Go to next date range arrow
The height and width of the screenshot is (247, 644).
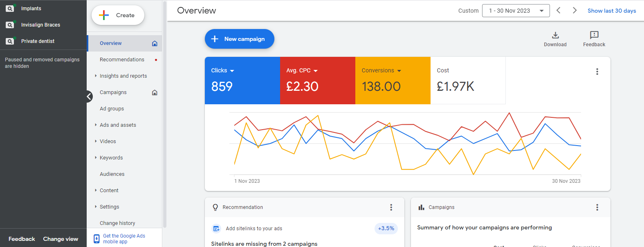point(574,11)
